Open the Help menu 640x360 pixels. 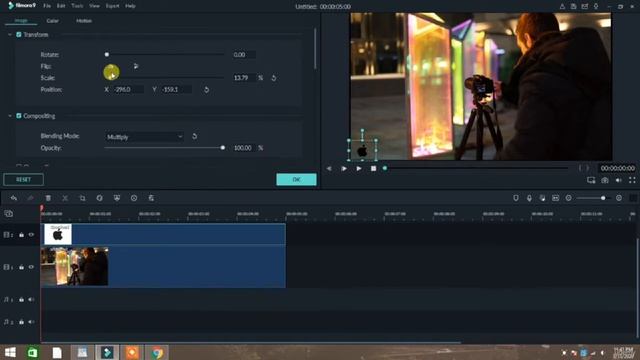130,6
